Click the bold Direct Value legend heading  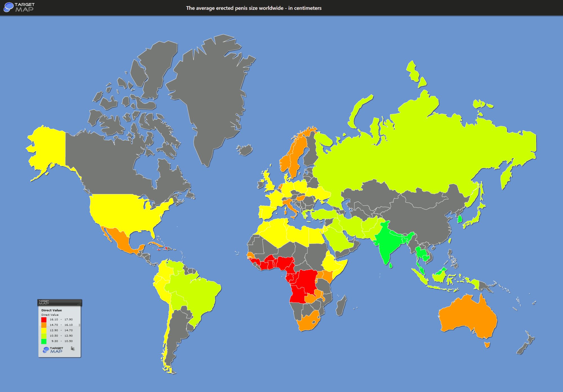52,310
